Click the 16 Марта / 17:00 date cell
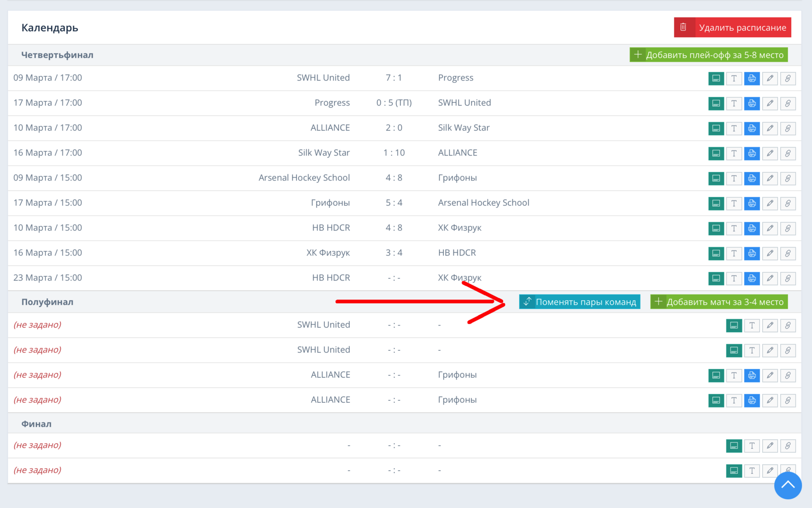 pyautogui.click(x=48, y=153)
